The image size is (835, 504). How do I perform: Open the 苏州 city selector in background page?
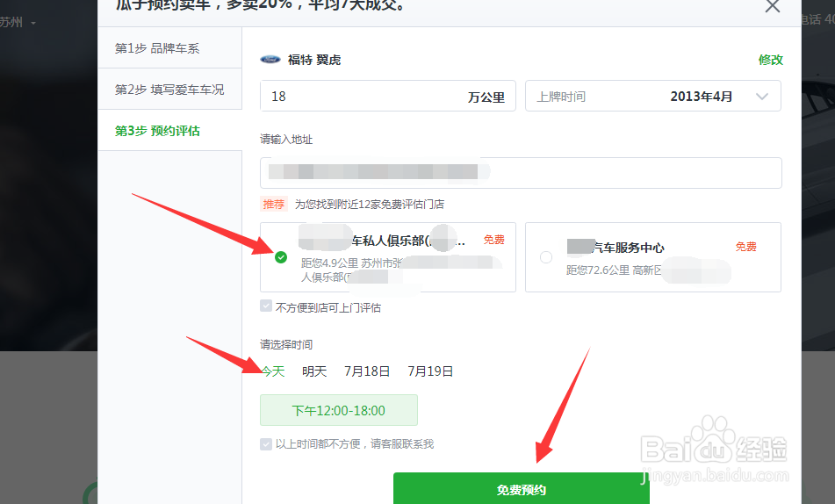(18, 22)
